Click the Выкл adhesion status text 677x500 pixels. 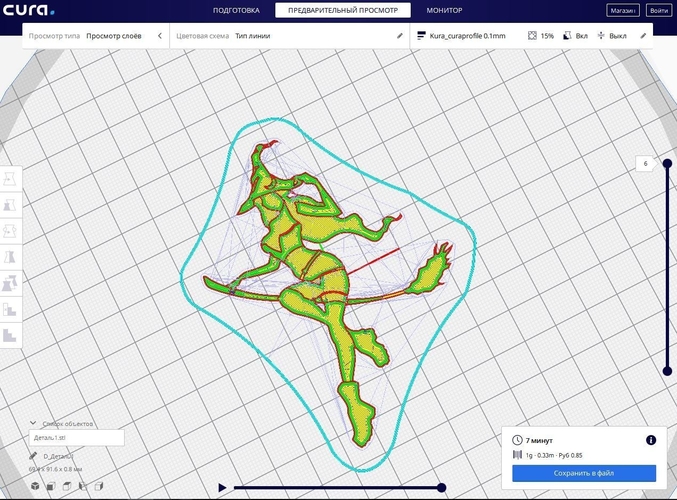tap(618, 36)
